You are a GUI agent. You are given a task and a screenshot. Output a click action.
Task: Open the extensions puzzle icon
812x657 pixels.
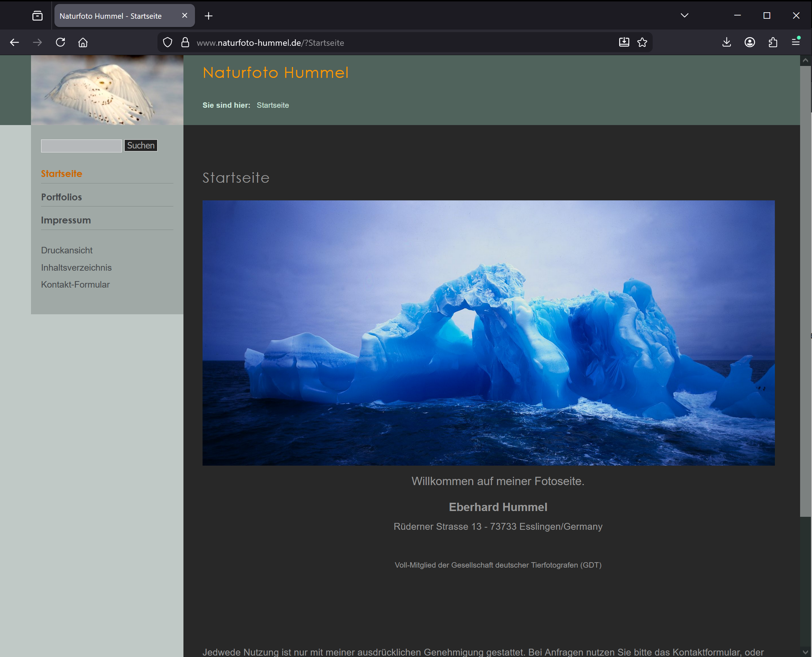tap(773, 43)
